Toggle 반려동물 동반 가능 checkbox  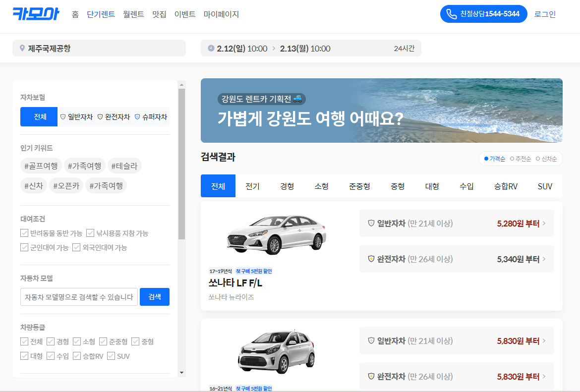coord(24,233)
